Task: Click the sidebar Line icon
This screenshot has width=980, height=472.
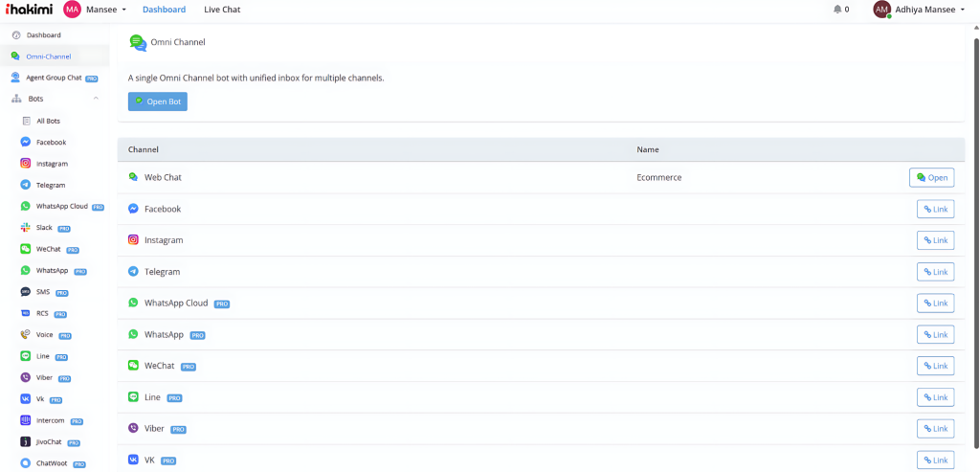Action: coord(26,356)
